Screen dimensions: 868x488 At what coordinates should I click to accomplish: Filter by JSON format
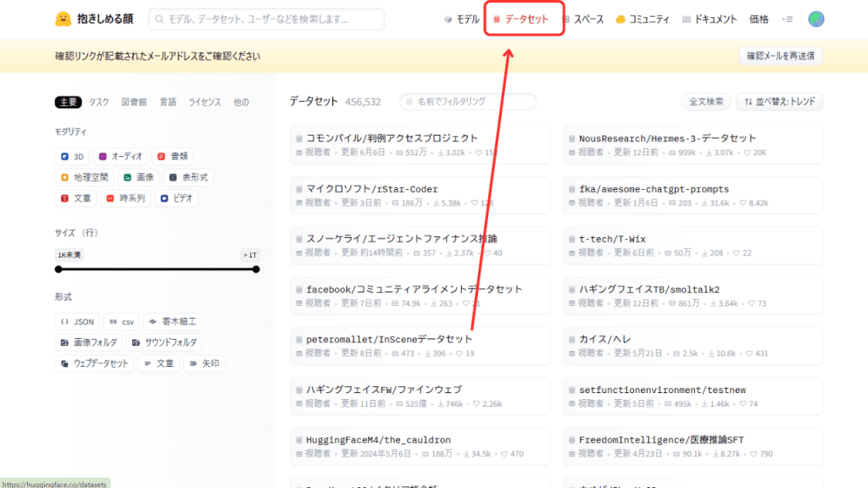tap(77, 322)
